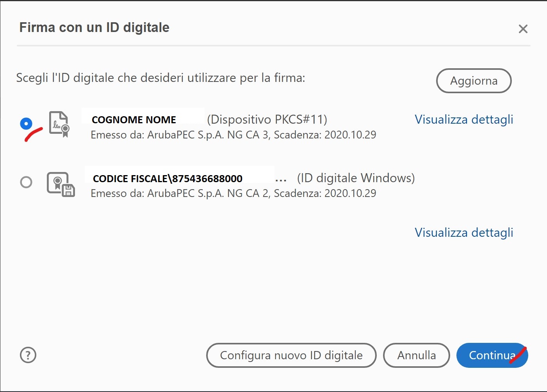Click the signed document certificate icon
The image size is (547, 392).
(59, 124)
